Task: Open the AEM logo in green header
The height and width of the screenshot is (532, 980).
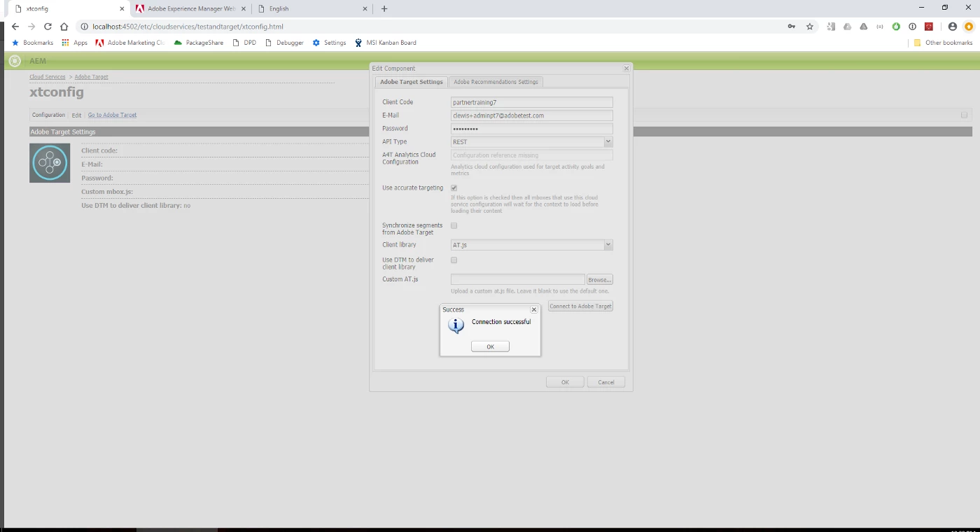Action: click(x=15, y=61)
